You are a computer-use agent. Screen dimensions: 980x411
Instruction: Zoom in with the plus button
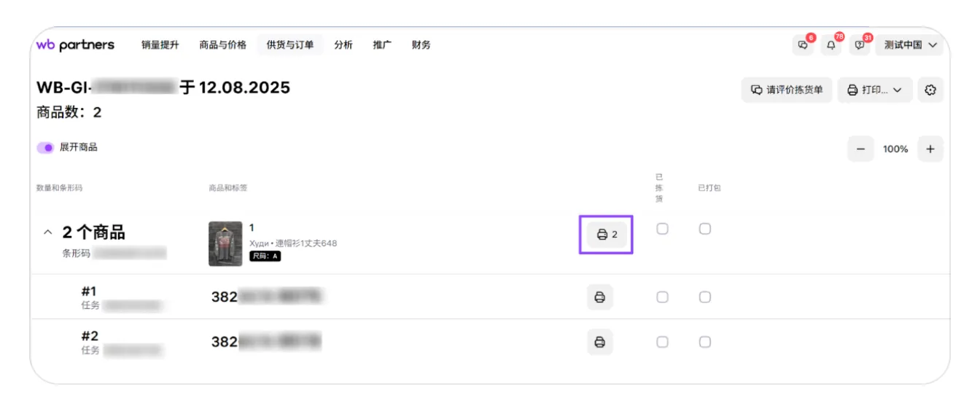(x=930, y=149)
